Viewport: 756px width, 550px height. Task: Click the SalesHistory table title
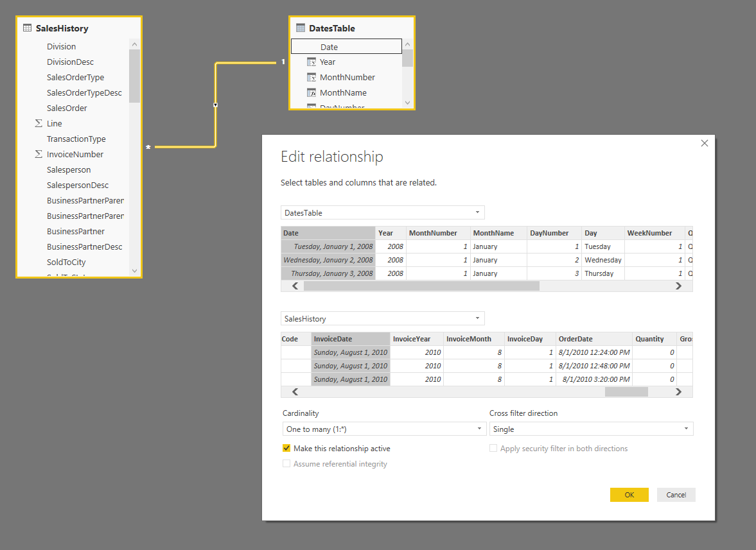[62, 28]
